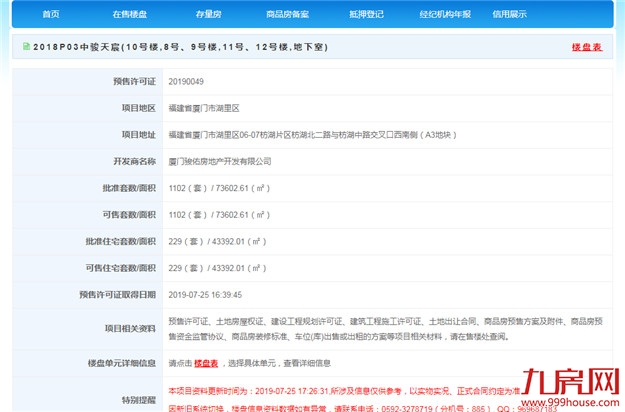Select 可售套数/面积 value 1102 / 73602.61
The height and width of the screenshot is (412, 625).
pos(219,215)
